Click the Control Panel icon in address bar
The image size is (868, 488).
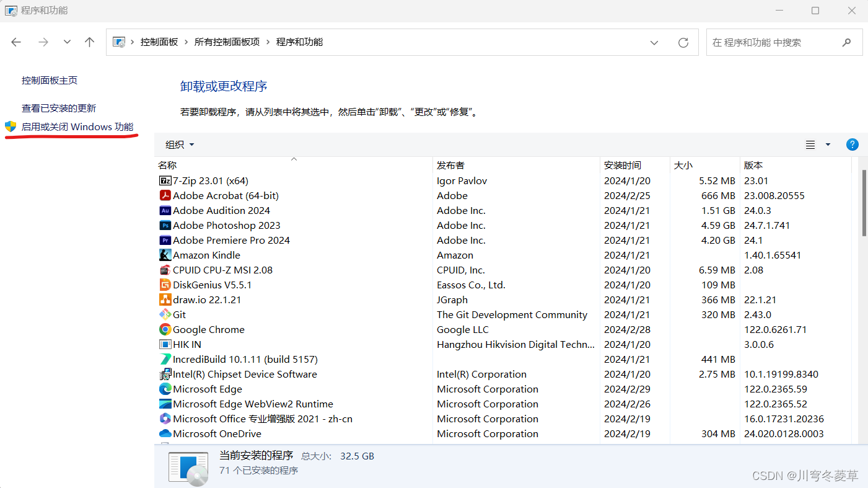(x=119, y=42)
